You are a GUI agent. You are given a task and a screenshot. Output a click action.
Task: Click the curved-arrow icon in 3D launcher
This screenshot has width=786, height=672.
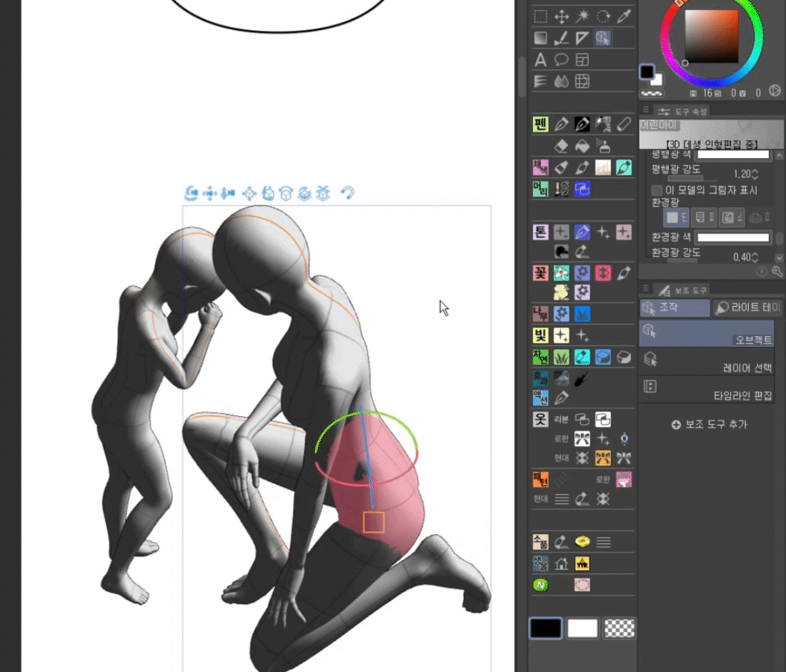(x=347, y=192)
